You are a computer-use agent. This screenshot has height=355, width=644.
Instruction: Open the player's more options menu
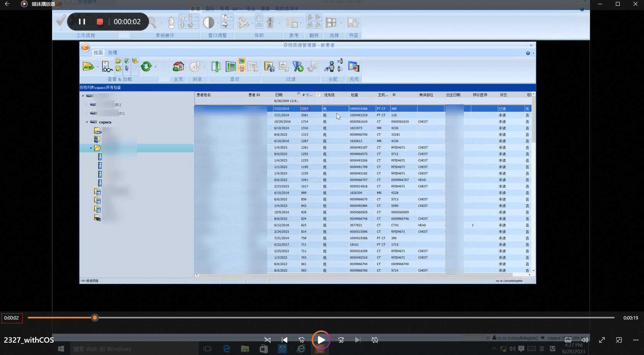coord(636,340)
